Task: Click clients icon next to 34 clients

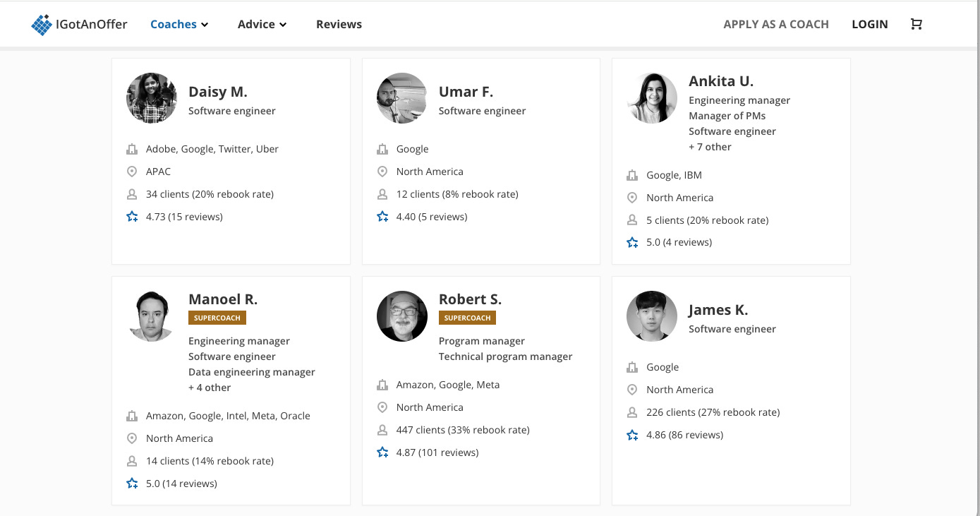Action: click(x=132, y=194)
